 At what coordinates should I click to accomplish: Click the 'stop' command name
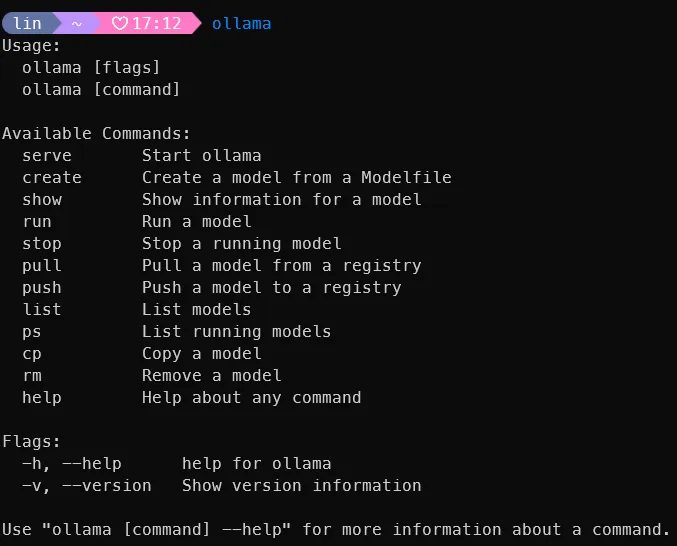point(42,243)
